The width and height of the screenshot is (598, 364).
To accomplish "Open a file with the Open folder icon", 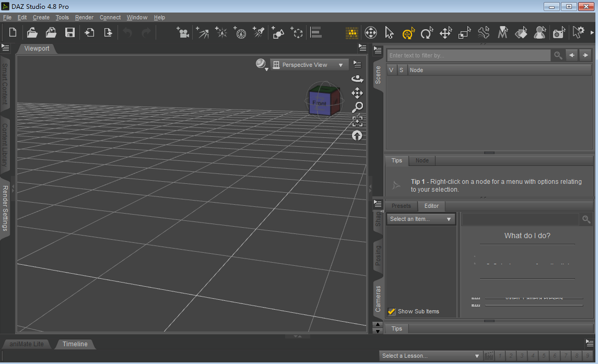I will click(x=32, y=32).
